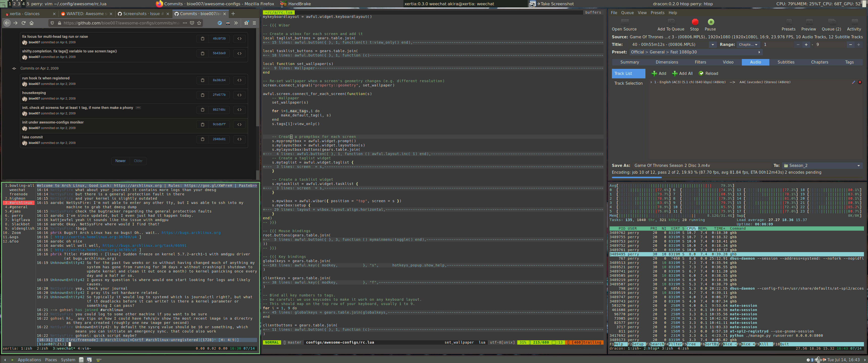The width and height of the screenshot is (868, 363).
Task: Open Places menu in bottom panel
Action: coord(51,360)
